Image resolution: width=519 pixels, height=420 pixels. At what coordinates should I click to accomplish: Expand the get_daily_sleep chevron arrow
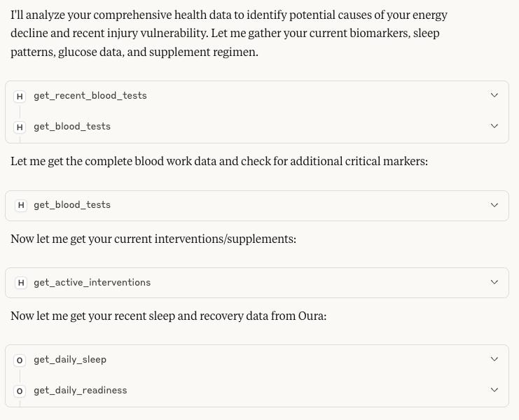[x=494, y=359]
